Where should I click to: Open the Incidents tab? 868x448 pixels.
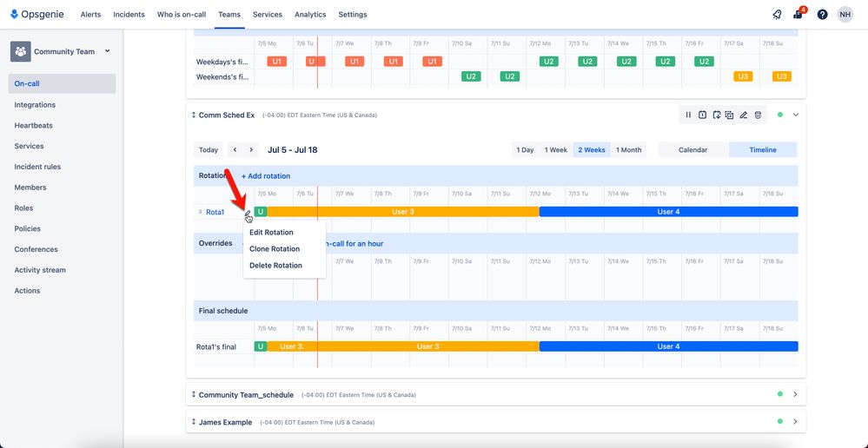129,15
